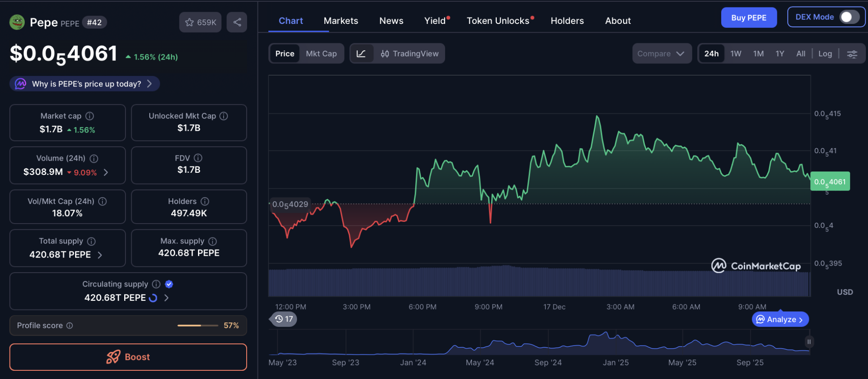This screenshot has width=868, height=379.
Task: Add Pepe to watchlist via star button
Action: [200, 22]
